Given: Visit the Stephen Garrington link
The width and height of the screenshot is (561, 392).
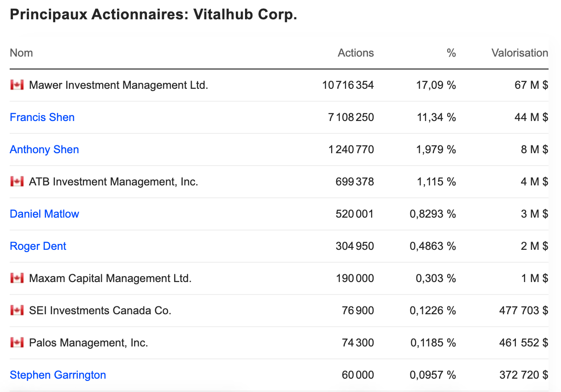Looking at the screenshot, I should [x=58, y=375].
